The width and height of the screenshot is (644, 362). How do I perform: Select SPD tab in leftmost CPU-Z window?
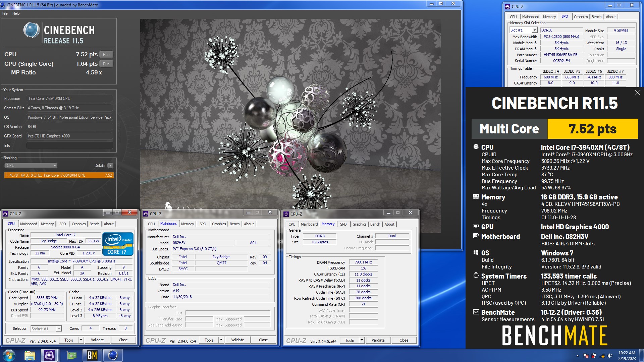tap(63, 224)
